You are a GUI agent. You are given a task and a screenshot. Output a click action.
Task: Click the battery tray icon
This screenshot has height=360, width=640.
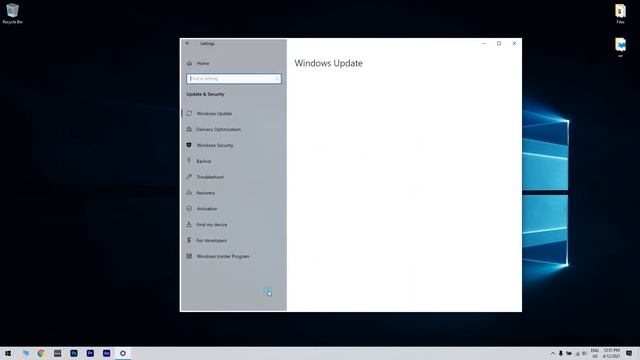pyautogui.click(x=569, y=353)
